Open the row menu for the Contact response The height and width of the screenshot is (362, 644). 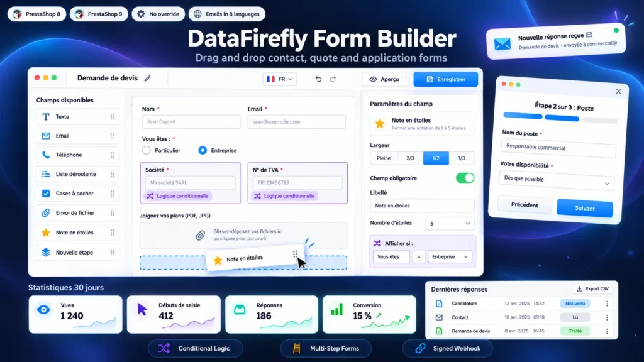(607, 317)
